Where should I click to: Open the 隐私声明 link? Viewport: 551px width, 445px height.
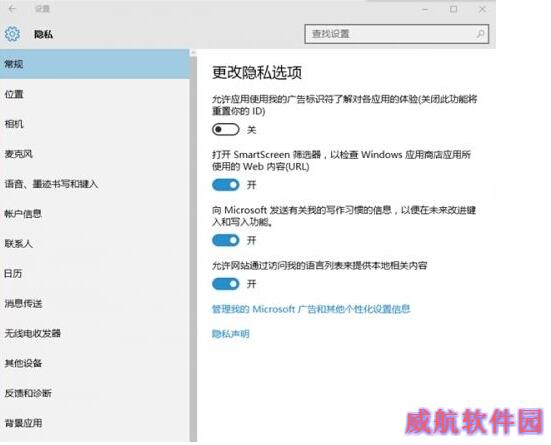(x=231, y=334)
